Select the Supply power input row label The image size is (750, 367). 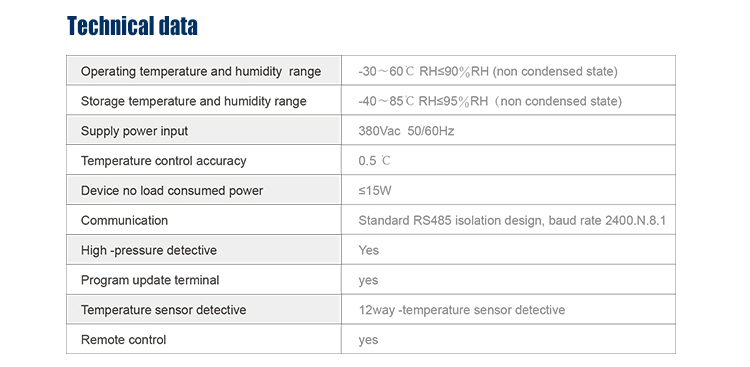tap(134, 131)
